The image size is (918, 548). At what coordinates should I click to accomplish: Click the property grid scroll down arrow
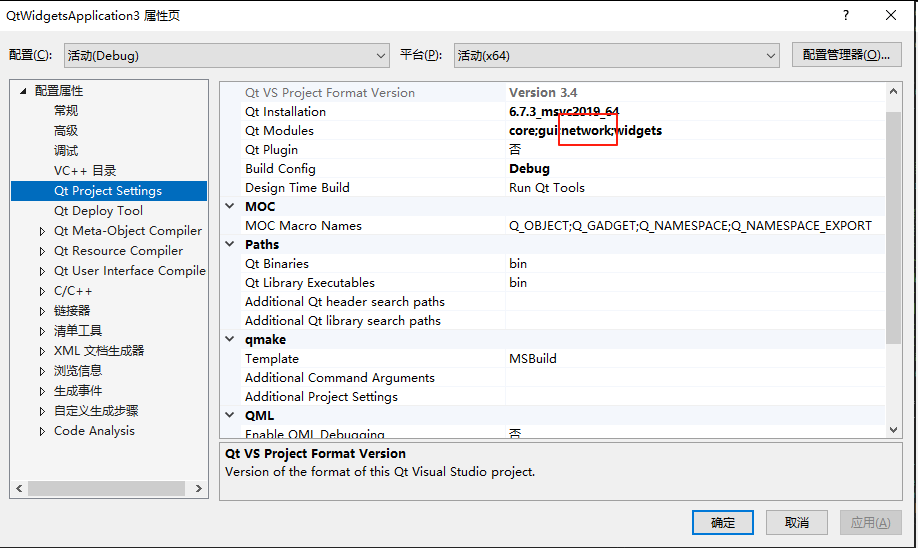[893, 429]
